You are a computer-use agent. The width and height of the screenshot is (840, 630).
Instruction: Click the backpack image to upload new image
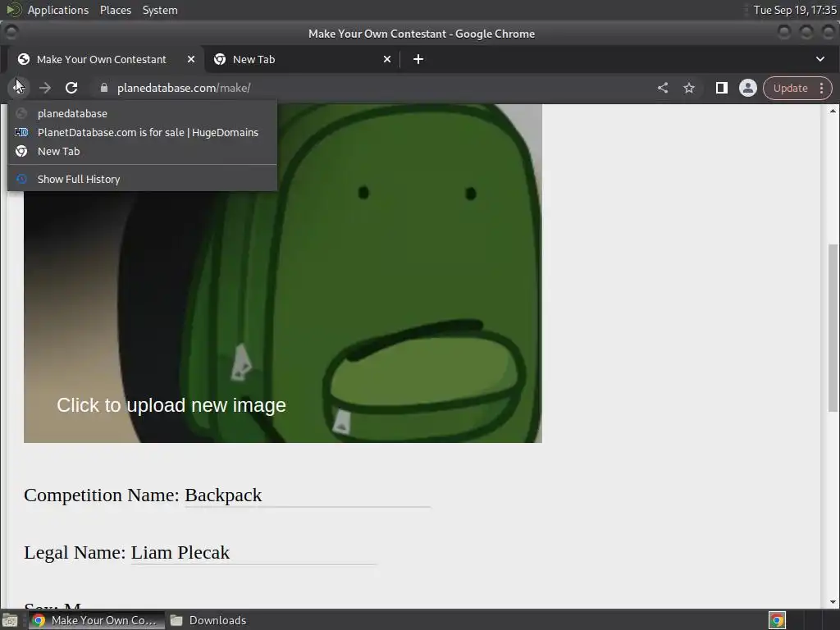pyautogui.click(x=283, y=273)
